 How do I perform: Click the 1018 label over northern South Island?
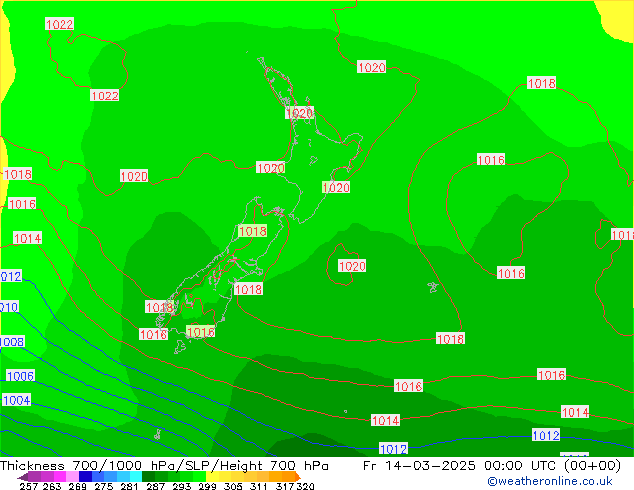point(253,231)
